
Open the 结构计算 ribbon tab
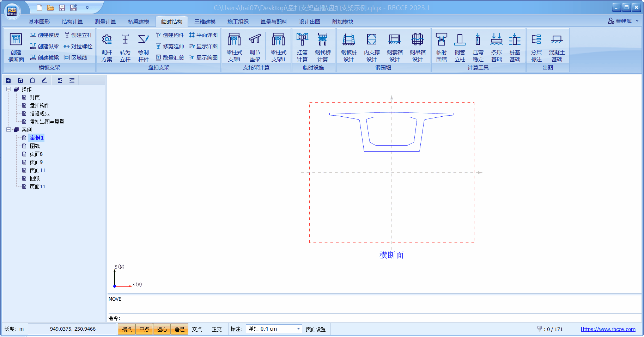point(72,22)
